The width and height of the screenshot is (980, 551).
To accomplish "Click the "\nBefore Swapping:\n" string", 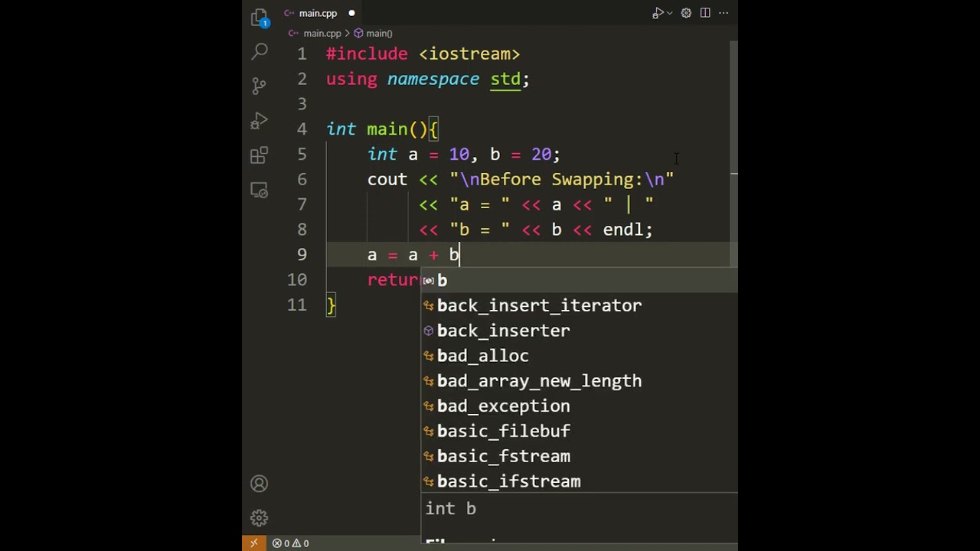I will point(562,180).
